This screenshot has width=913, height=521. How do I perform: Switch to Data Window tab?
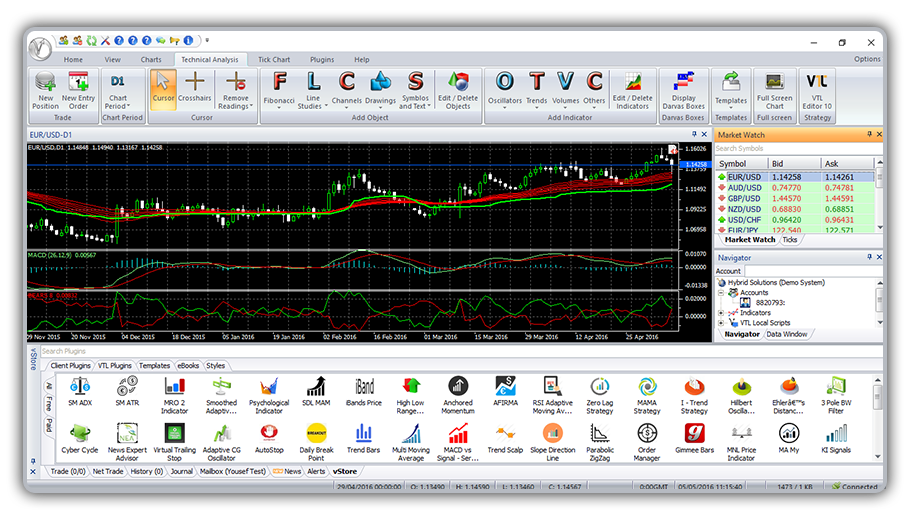(787, 334)
